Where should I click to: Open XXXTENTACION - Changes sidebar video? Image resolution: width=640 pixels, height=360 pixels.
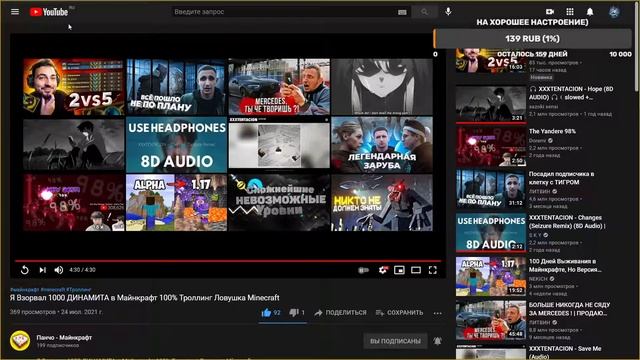point(567,222)
